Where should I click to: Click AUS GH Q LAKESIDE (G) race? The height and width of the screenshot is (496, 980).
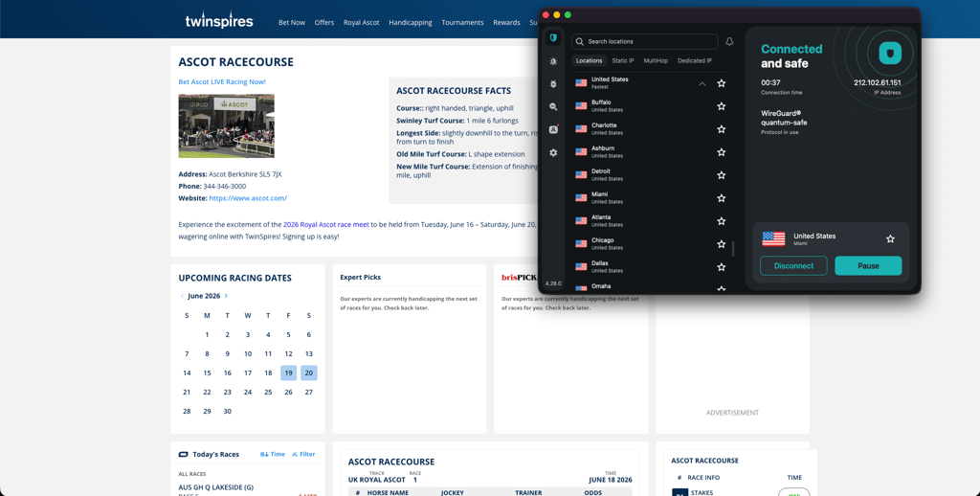tap(215, 487)
